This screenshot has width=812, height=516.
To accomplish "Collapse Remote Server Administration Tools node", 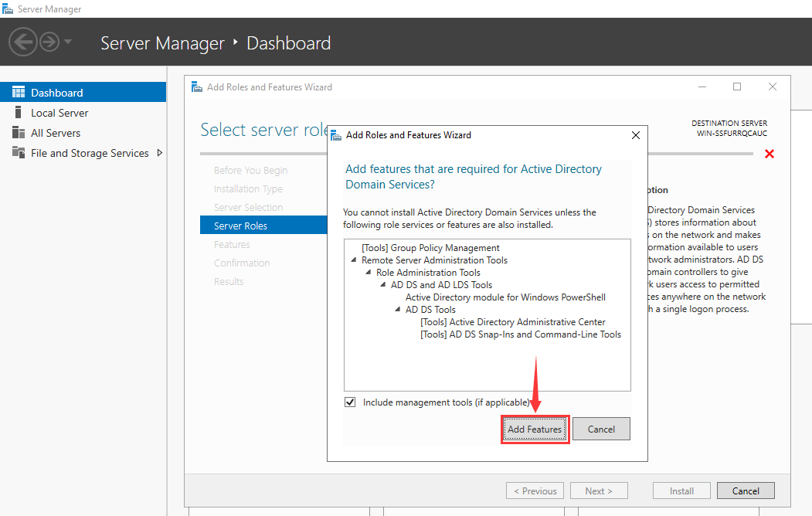I will pos(354,260).
